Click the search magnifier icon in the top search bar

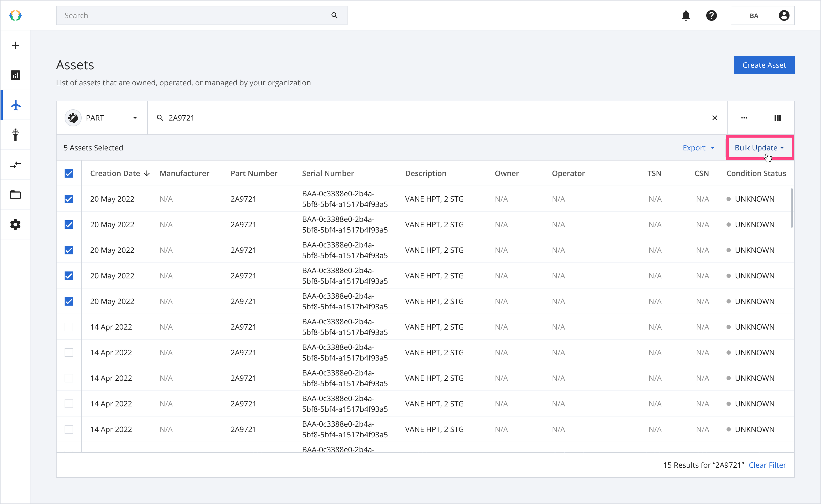coord(335,15)
